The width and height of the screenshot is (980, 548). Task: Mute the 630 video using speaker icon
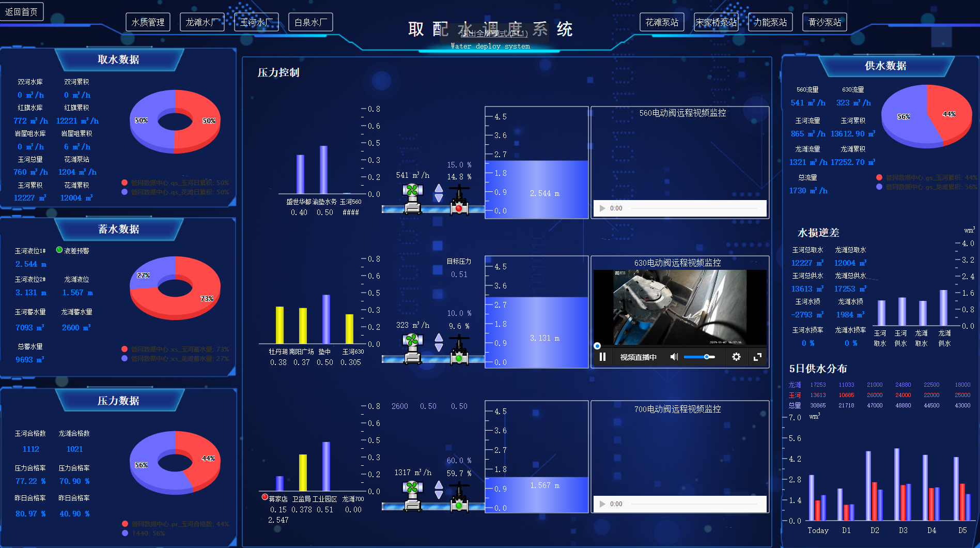pyautogui.click(x=674, y=357)
